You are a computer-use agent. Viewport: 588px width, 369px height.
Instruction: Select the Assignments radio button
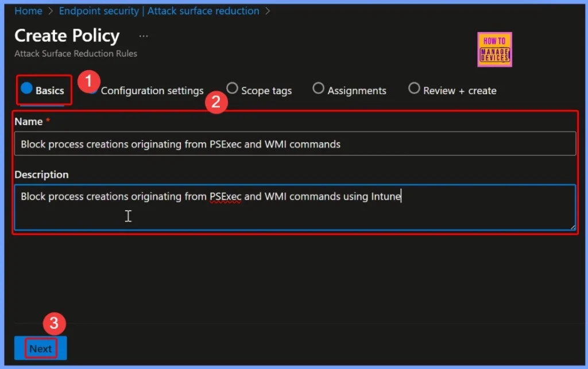[319, 89]
